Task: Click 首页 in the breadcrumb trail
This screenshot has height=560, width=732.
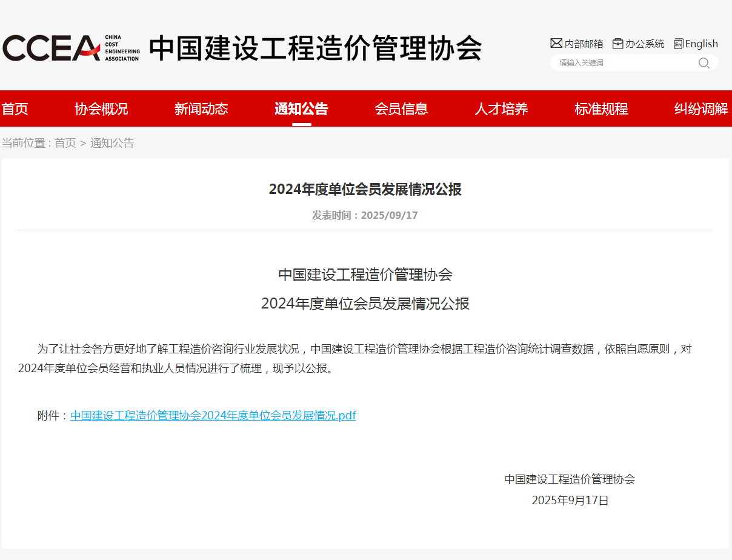Action: (x=65, y=143)
